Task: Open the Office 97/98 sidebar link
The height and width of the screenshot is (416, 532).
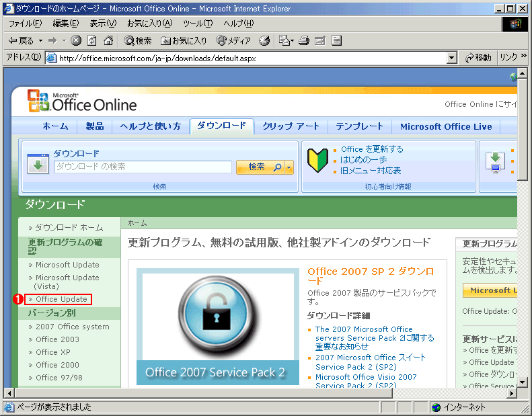Action: (59, 378)
